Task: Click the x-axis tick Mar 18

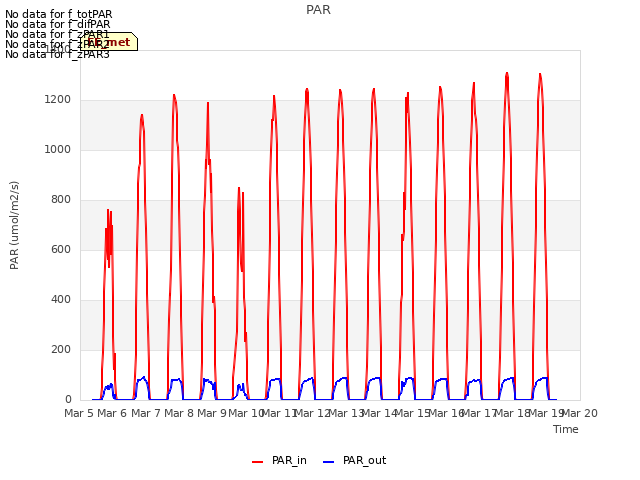Action: click(513, 413)
